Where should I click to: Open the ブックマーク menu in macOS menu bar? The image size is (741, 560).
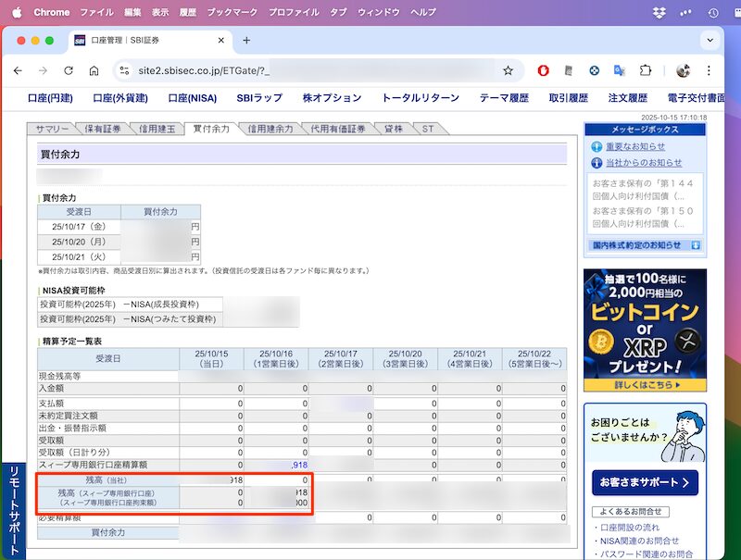pos(233,12)
